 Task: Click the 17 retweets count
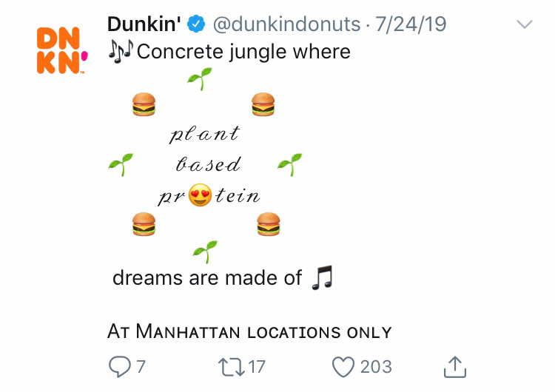tap(257, 367)
